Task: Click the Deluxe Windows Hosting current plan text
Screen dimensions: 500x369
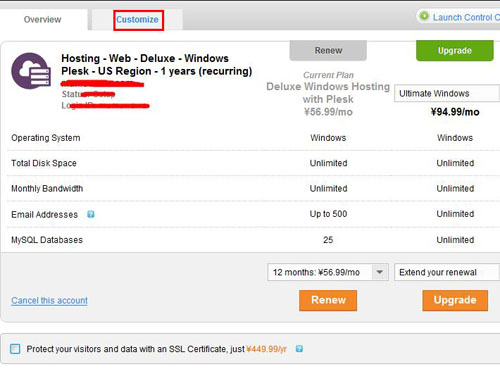Action: (328, 93)
